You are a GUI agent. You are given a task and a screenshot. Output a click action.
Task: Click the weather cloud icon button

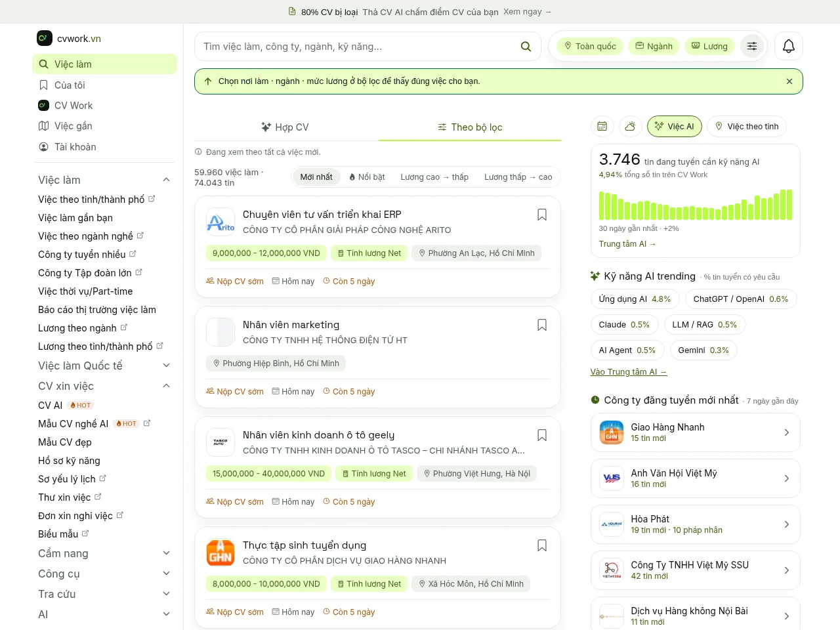(x=630, y=127)
